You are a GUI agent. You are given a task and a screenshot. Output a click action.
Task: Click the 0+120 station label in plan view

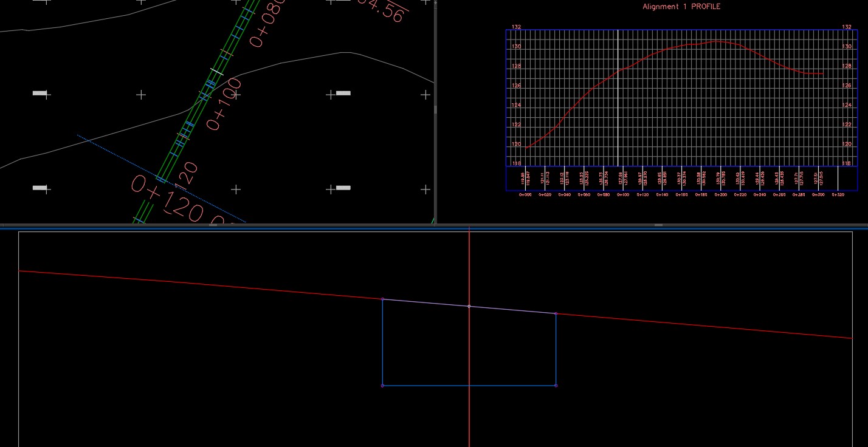166,199
